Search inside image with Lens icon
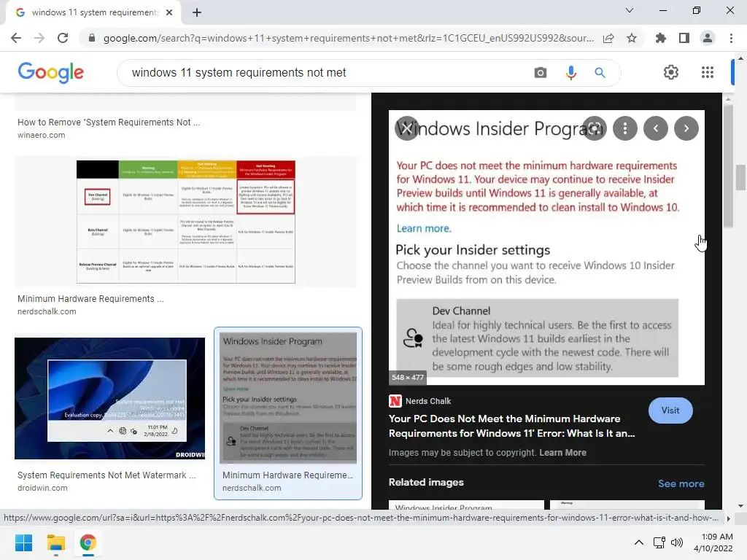Image resolution: width=747 pixels, height=560 pixels. coord(594,128)
